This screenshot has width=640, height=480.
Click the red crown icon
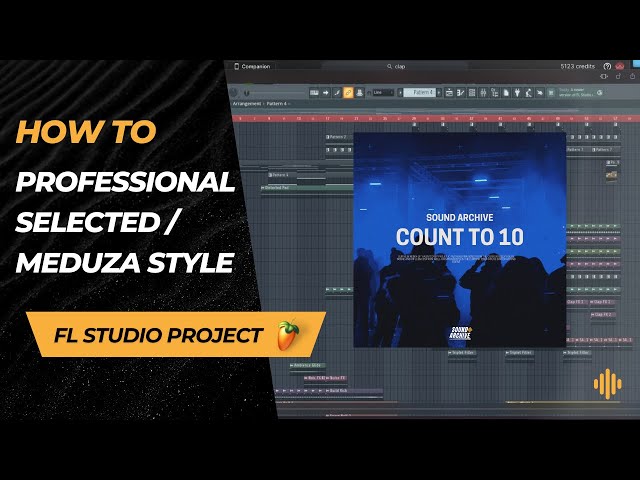(x=620, y=66)
